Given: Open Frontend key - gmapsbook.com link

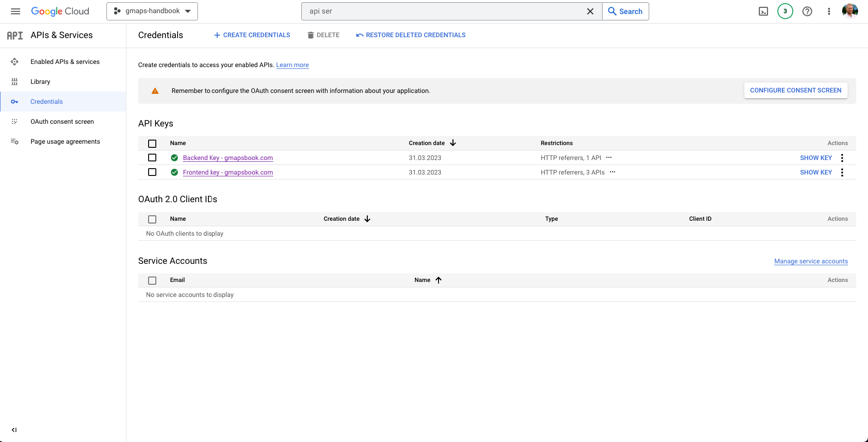Looking at the screenshot, I should (228, 172).
